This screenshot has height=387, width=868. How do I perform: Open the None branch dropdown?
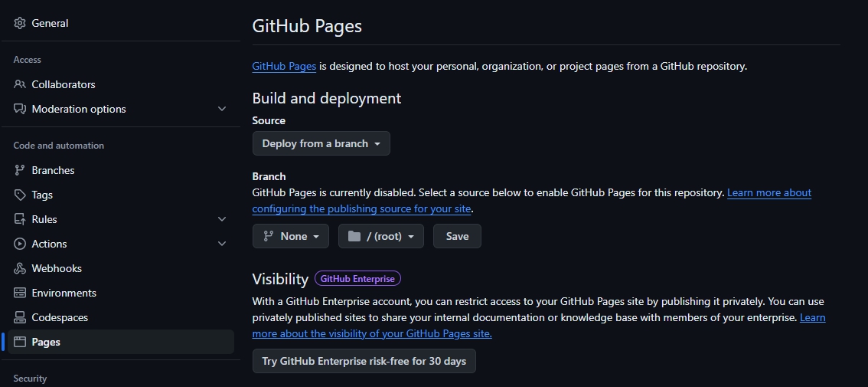click(x=291, y=236)
